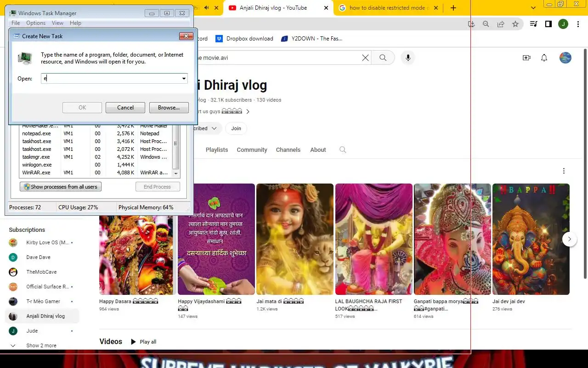Open the Y2DOWN bookmark
Image resolution: width=588 pixels, height=368 pixels.
point(312,39)
